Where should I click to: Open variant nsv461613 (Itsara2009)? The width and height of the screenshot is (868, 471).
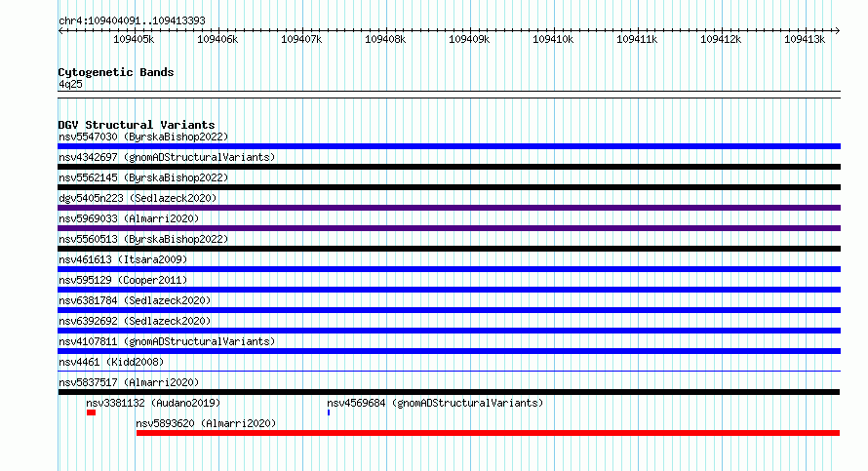pyautogui.click(x=123, y=259)
